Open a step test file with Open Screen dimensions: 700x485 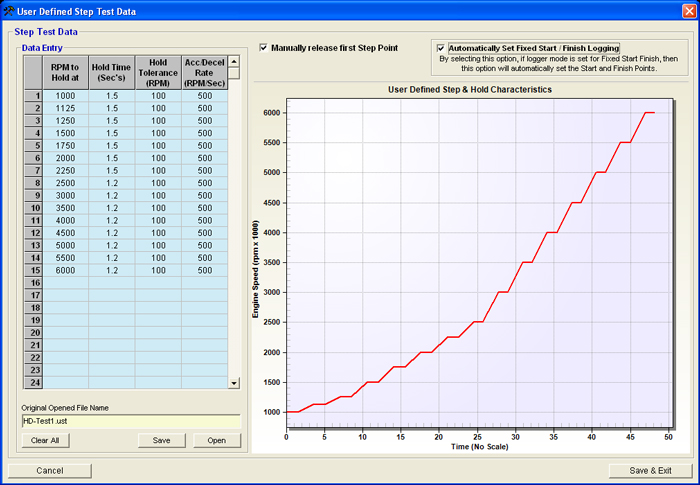[x=216, y=440]
